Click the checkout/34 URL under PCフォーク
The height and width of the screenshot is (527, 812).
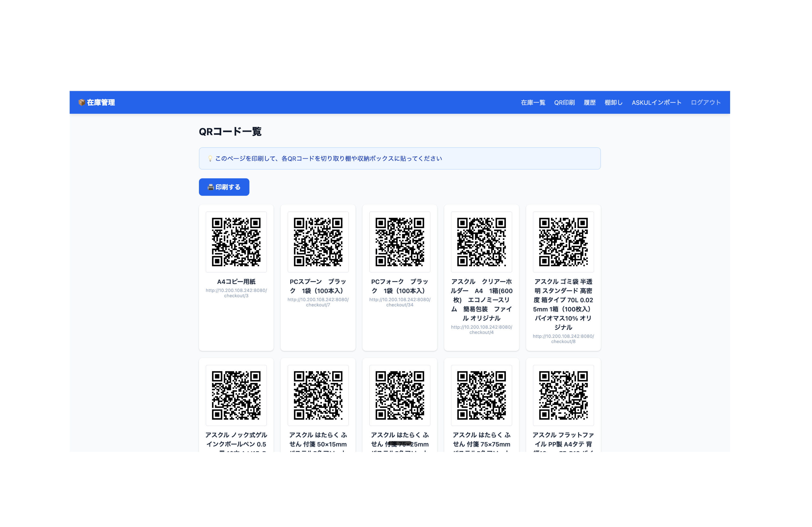[x=400, y=302]
